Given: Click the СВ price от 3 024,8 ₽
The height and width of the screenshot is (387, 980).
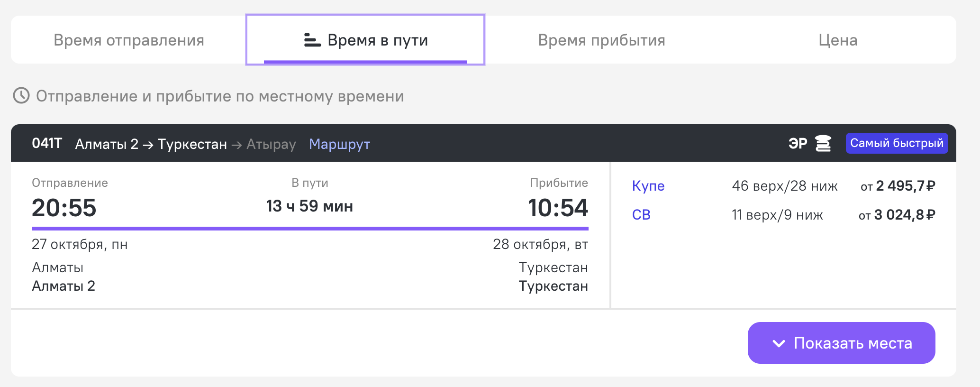Looking at the screenshot, I should pos(897,215).
